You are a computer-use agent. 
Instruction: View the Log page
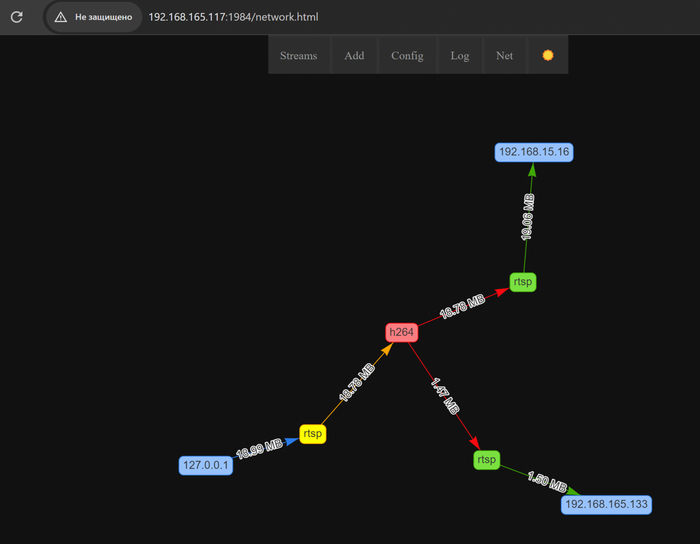[459, 55]
